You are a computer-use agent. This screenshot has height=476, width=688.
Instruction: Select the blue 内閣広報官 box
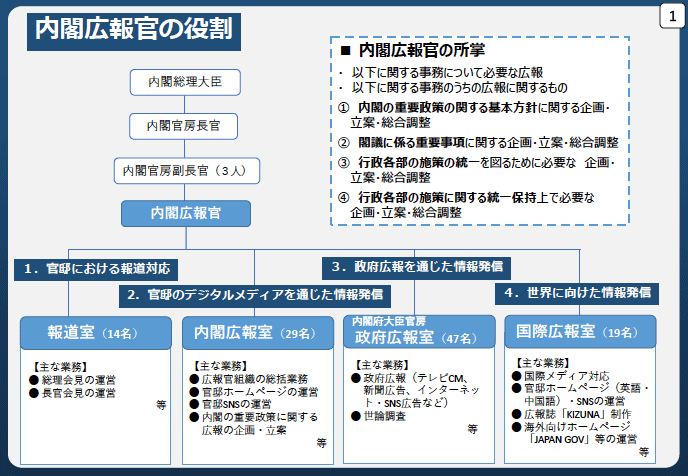coord(186,213)
